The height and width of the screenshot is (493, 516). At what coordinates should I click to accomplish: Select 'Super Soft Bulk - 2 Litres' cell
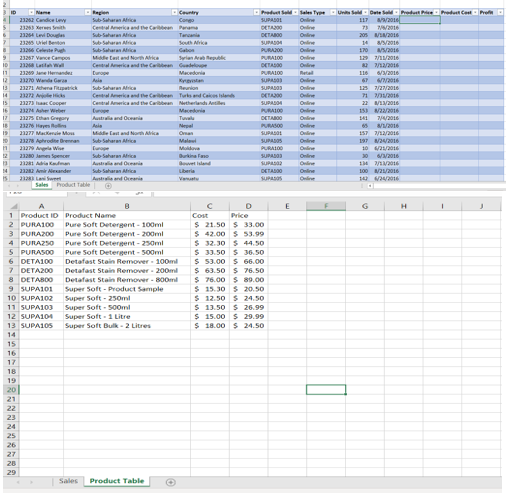[127, 326]
